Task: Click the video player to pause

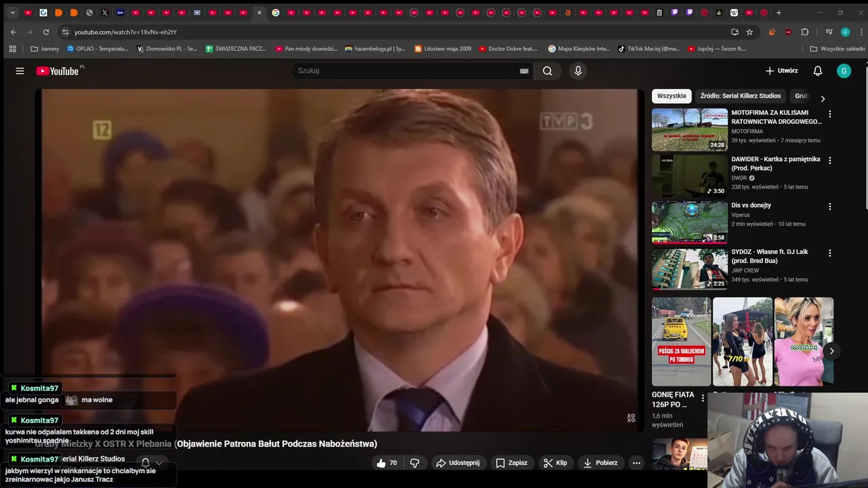Action: coord(339,260)
